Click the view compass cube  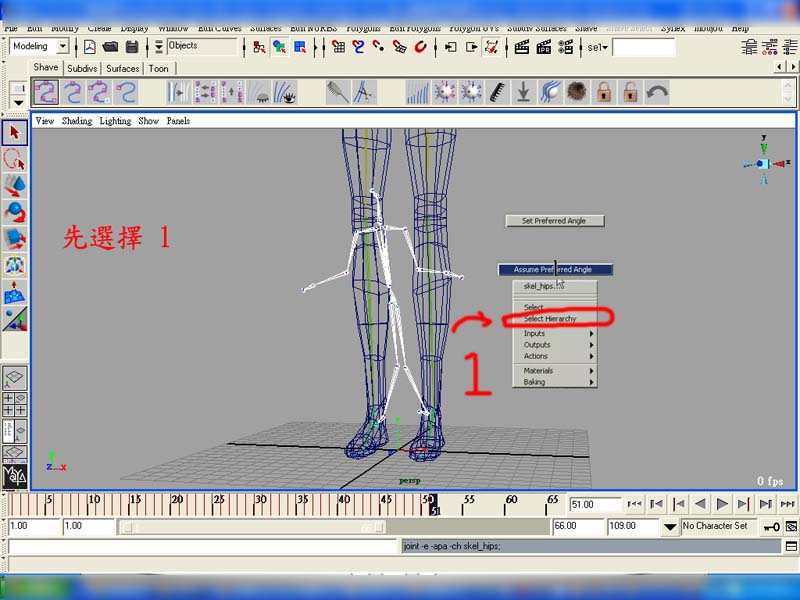coord(764,162)
